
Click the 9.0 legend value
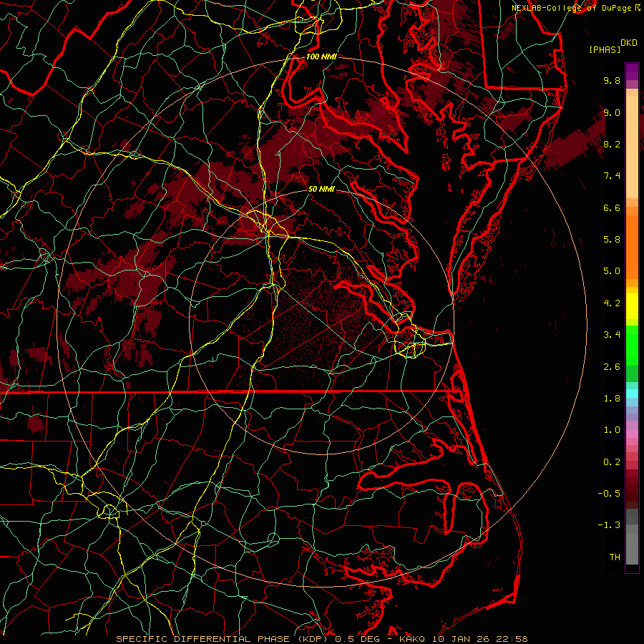[x=612, y=112]
